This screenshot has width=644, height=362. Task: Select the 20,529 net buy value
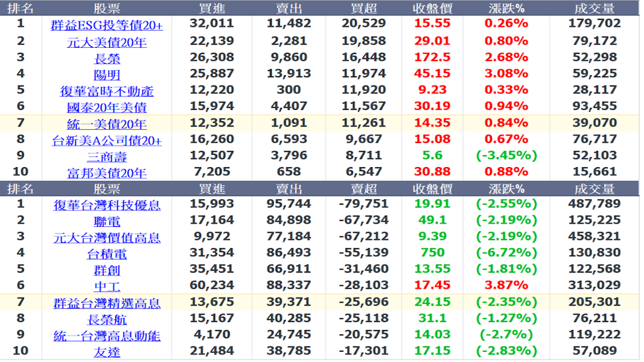[x=364, y=23]
